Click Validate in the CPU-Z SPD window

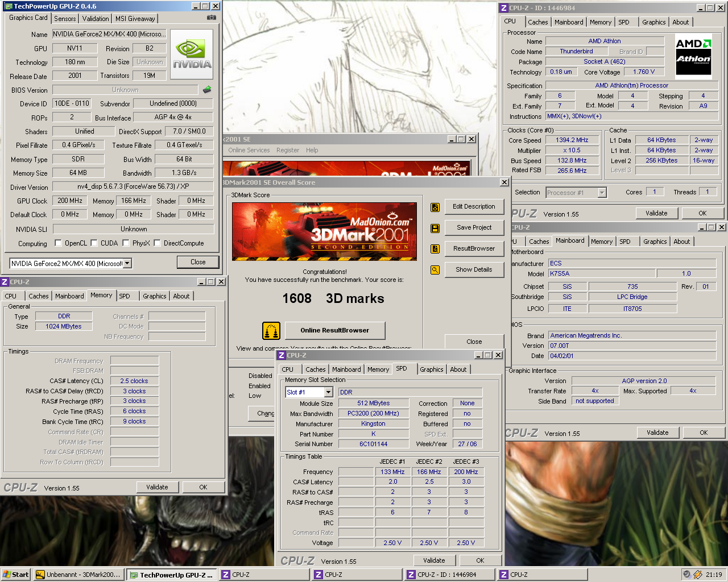click(434, 560)
